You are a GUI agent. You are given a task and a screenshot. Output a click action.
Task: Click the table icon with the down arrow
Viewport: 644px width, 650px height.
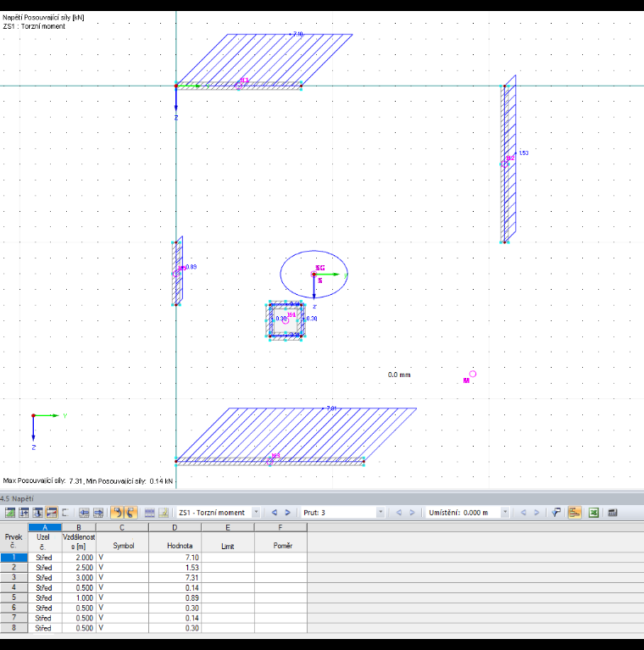[x=38, y=513]
